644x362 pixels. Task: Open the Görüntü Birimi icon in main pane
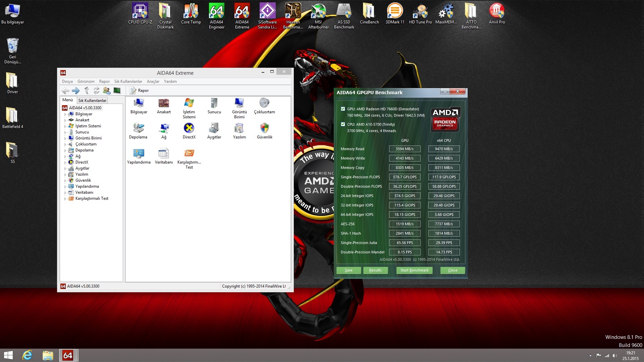coord(239,108)
